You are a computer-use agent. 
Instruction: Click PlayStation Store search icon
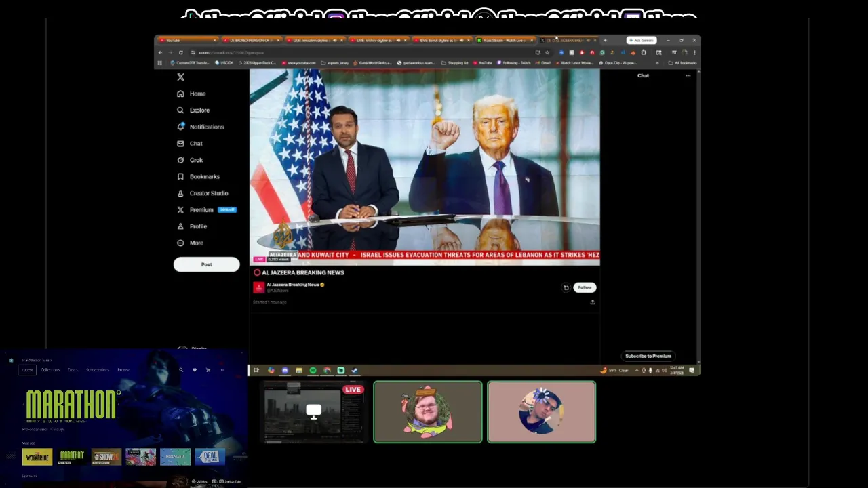click(181, 370)
